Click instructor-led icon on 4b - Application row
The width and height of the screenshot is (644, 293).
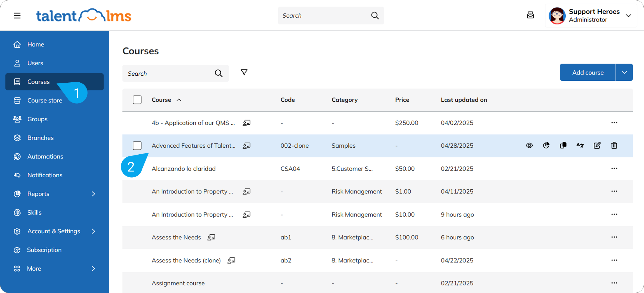246,123
